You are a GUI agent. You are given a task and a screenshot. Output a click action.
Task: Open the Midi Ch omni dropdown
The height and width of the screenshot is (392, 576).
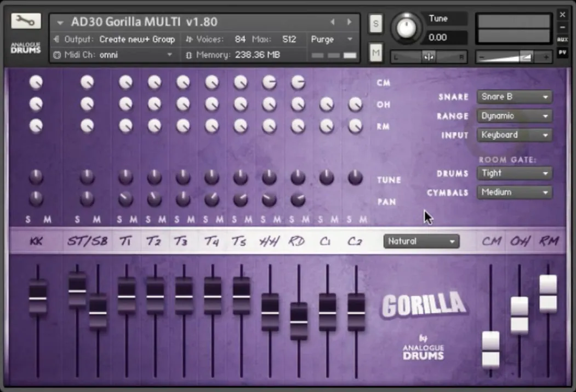[136, 55]
